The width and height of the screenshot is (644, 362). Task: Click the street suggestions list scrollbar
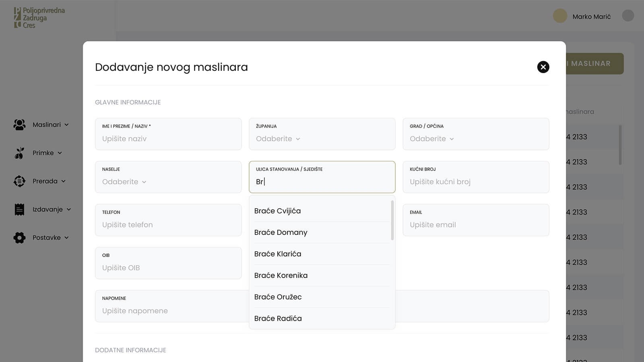392,220
